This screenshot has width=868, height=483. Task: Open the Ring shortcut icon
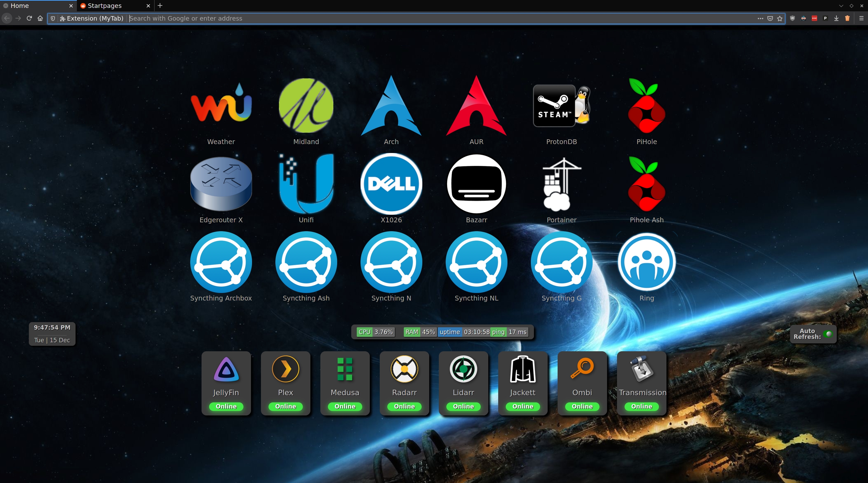(x=647, y=262)
